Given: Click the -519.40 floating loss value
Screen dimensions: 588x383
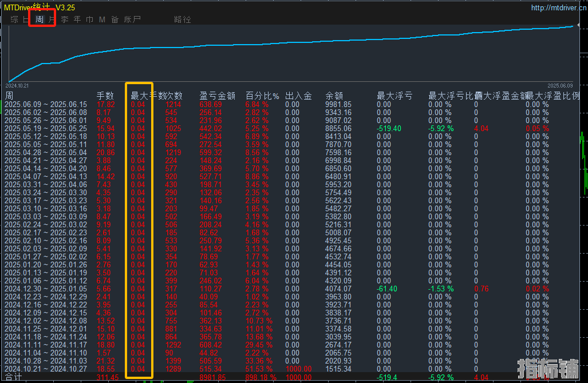Looking at the screenshot, I should [389, 129].
